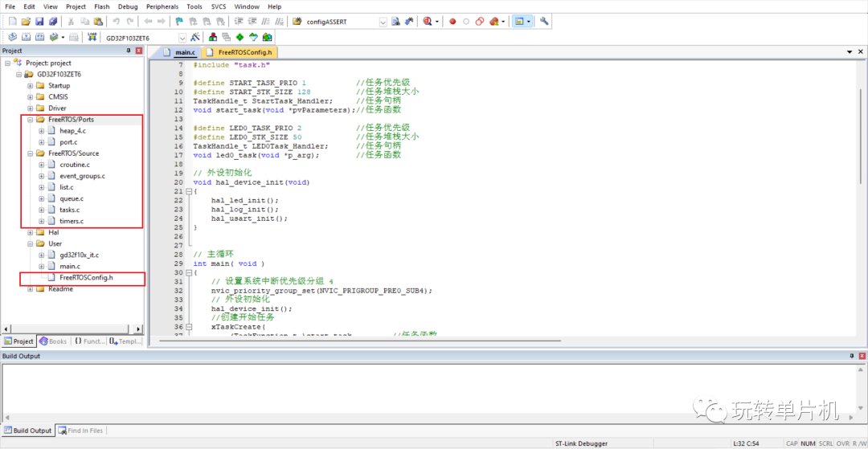Click the Open file folder icon
The height and width of the screenshot is (449, 868).
(x=26, y=21)
